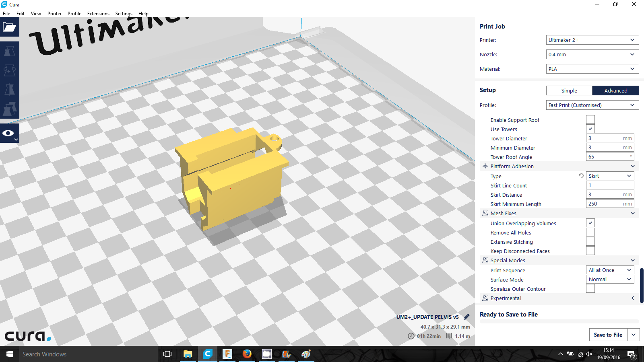The width and height of the screenshot is (644, 362).
Task: Open Firefox from the Windows taskbar
Action: (x=247, y=354)
